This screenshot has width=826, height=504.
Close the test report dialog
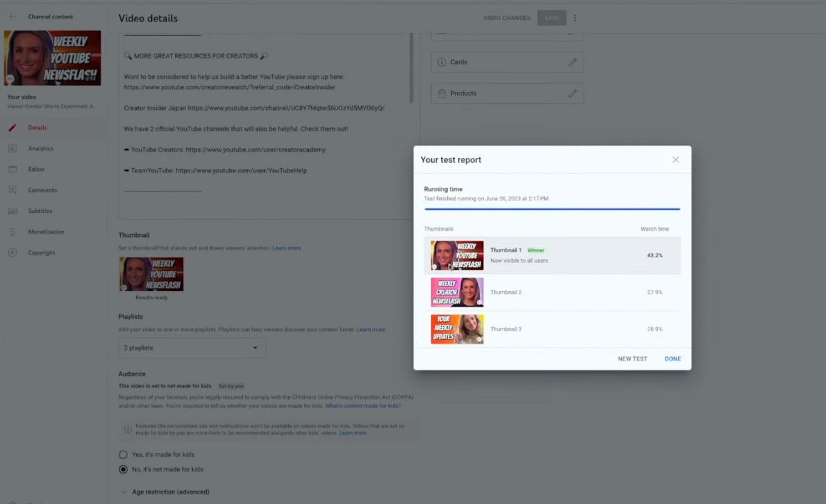pyautogui.click(x=676, y=160)
